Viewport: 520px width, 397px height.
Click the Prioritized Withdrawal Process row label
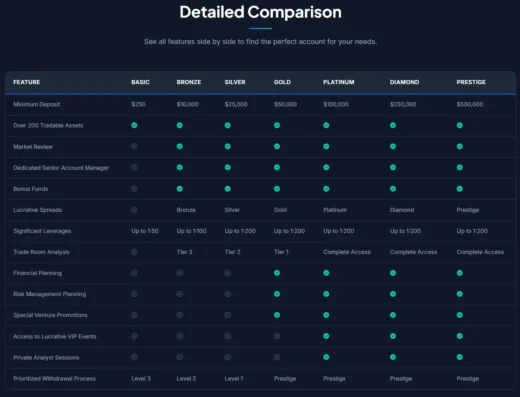54,379
